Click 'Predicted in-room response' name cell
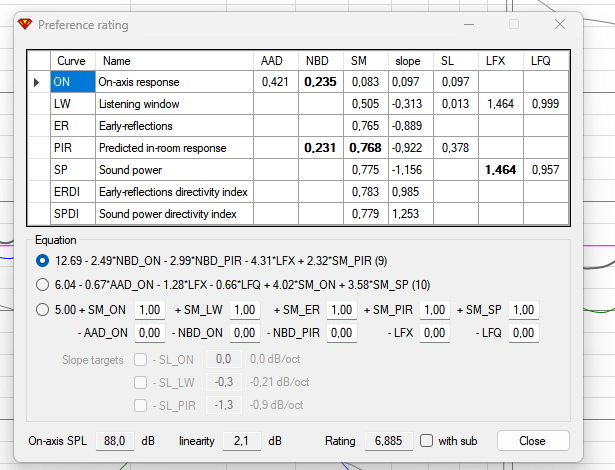 (175, 148)
